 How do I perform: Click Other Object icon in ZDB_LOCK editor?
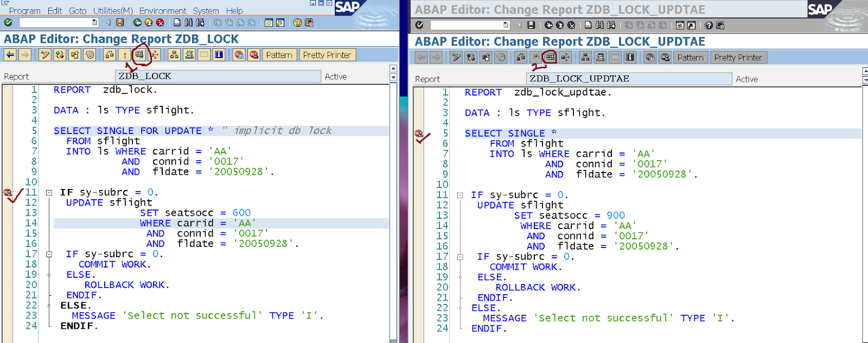coord(75,55)
